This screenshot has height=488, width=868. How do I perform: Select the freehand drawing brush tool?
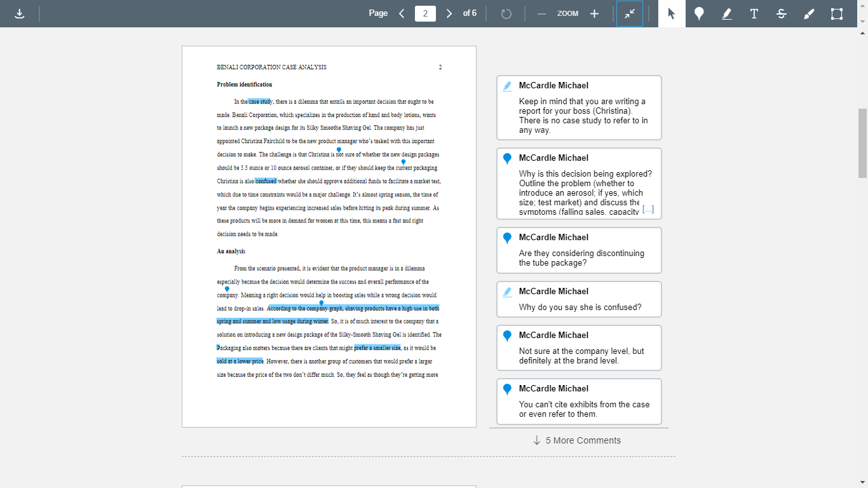[x=809, y=13]
